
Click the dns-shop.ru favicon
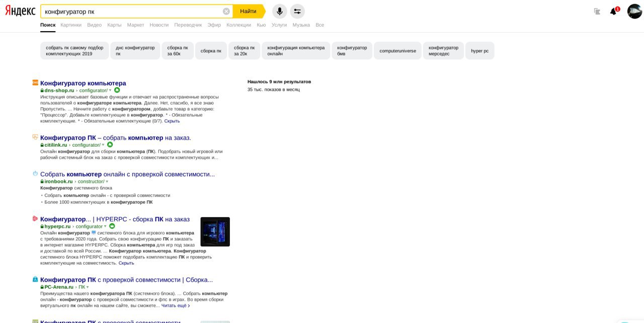[35, 83]
